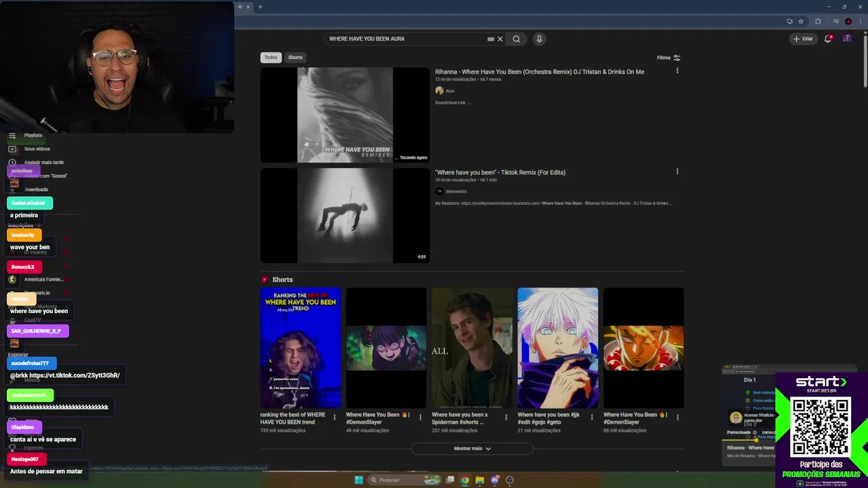Click mini player Rihanna - Where Have title
This screenshot has width=868, height=488.
pos(750,448)
